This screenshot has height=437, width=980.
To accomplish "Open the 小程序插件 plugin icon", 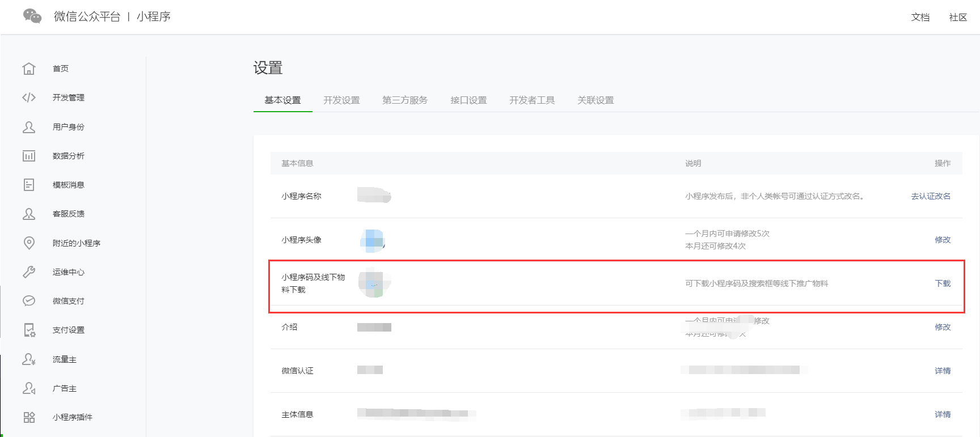I will (x=29, y=417).
